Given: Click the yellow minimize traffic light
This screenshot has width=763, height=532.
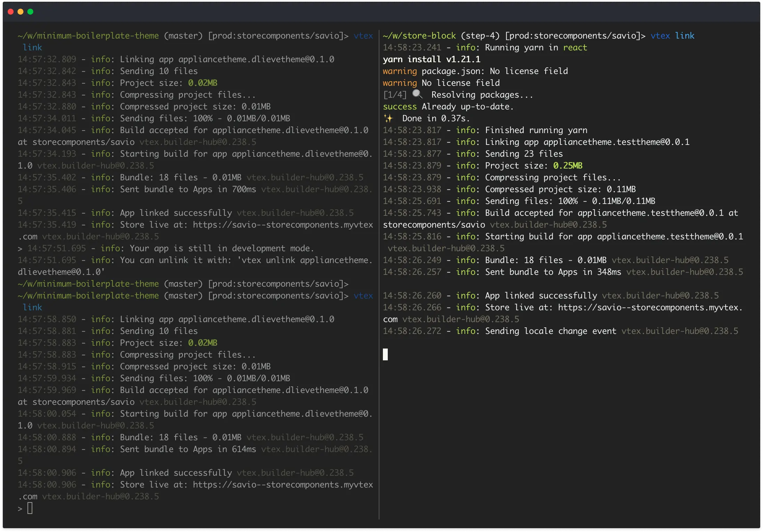Looking at the screenshot, I should pos(21,11).
